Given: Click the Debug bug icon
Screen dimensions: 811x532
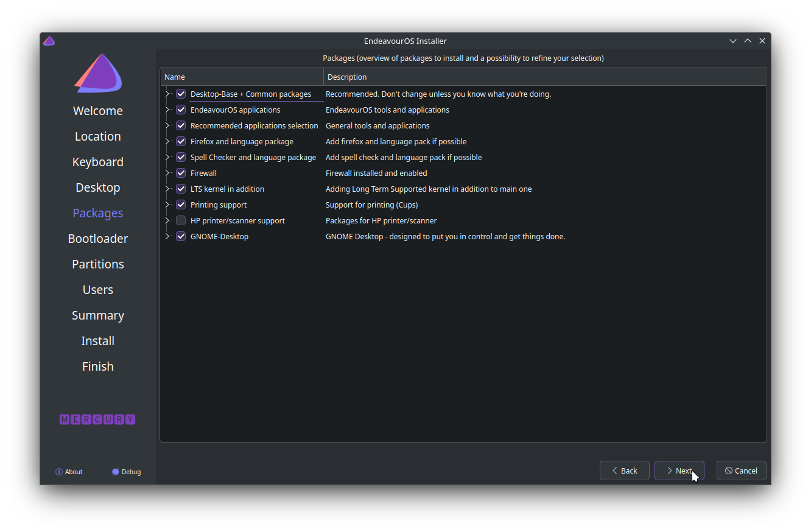Looking at the screenshot, I should click(116, 472).
